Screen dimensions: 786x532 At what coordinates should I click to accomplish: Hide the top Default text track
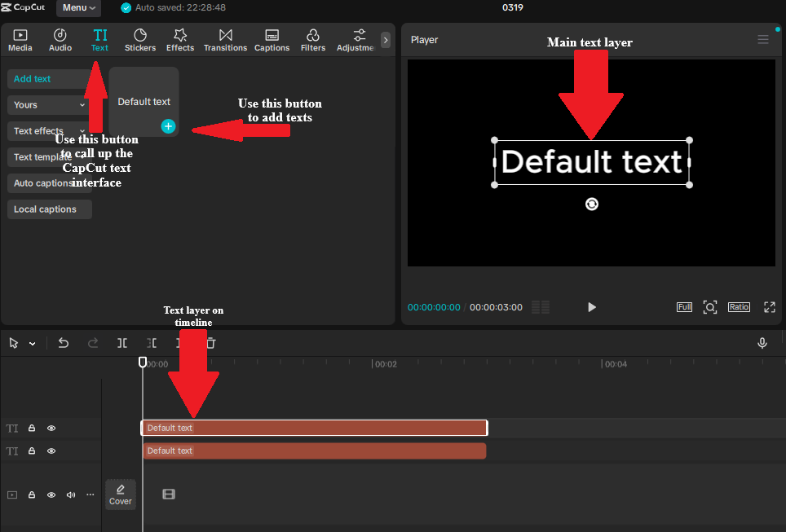[x=51, y=428]
